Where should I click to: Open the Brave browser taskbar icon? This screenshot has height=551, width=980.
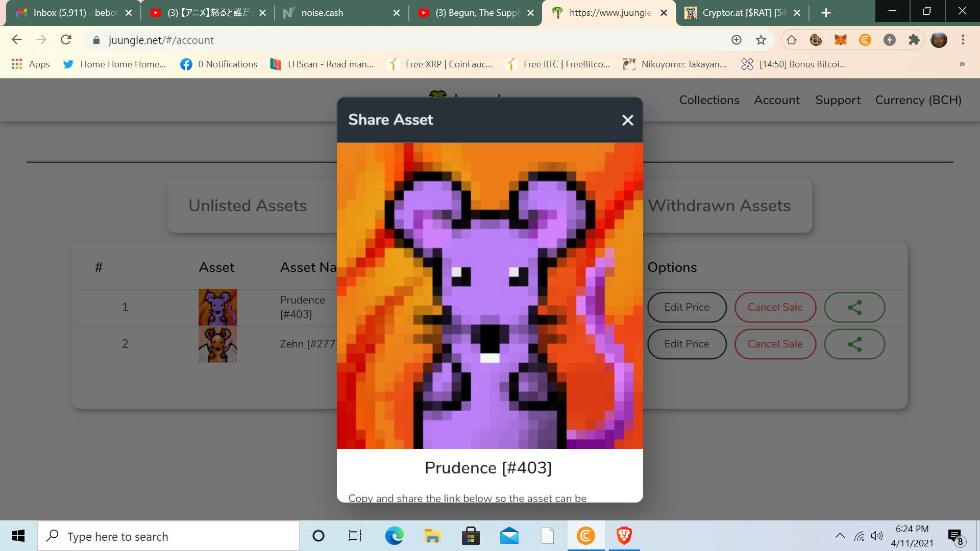(x=624, y=536)
